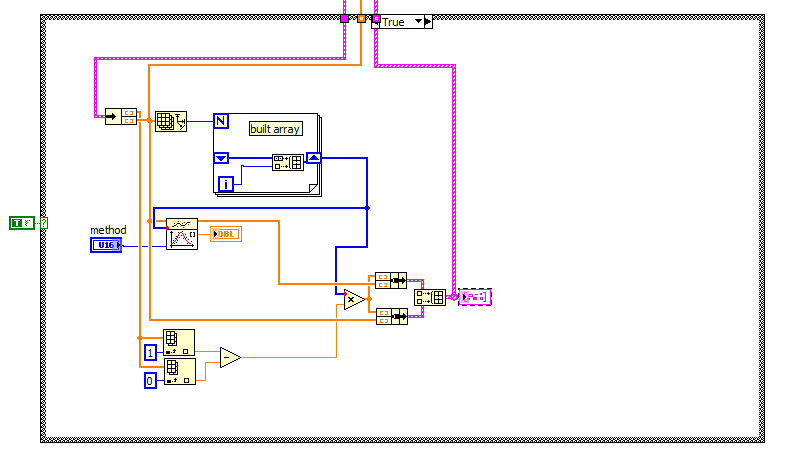The image size is (804, 455).
Task: Click the Multiply function node
Action: (355, 300)
